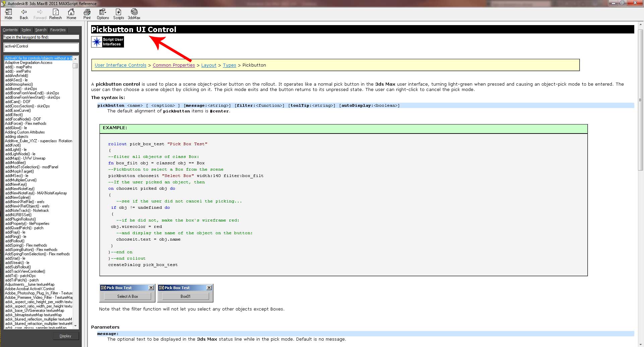Viewport: 644px width, 347px height.
Task: Click the 3dsMax toolbar icon
Action: (x=134, y=14)
